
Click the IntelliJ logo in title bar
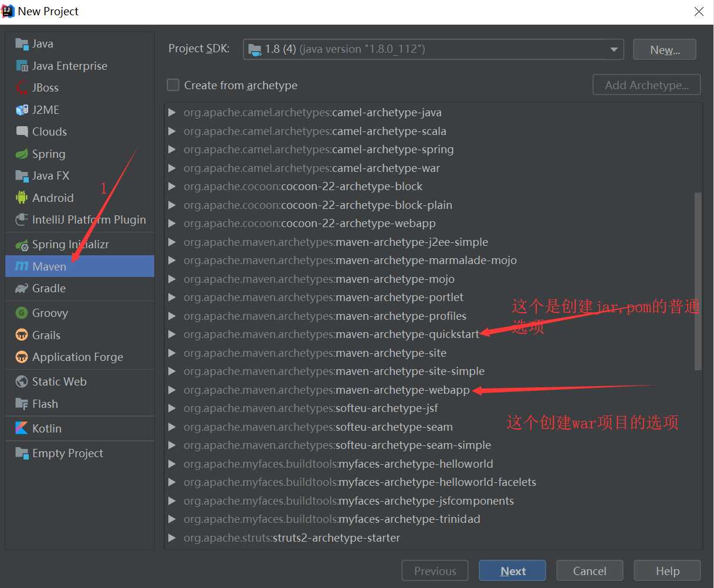coord(8,11)
